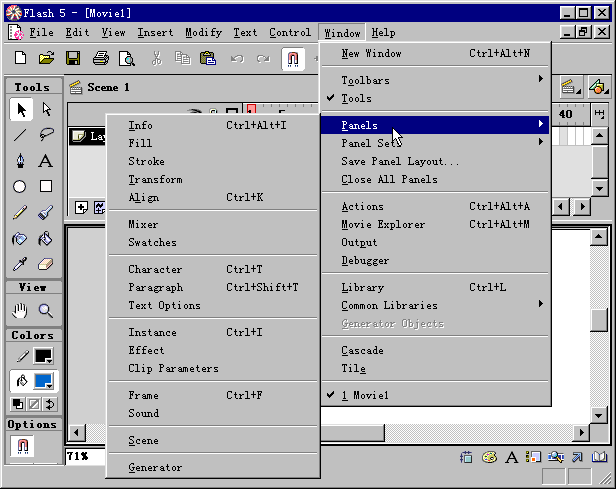Screen dimensions: 616x489
Task: Open the Edit Scene dropdown button
Action: click(571, 87)
